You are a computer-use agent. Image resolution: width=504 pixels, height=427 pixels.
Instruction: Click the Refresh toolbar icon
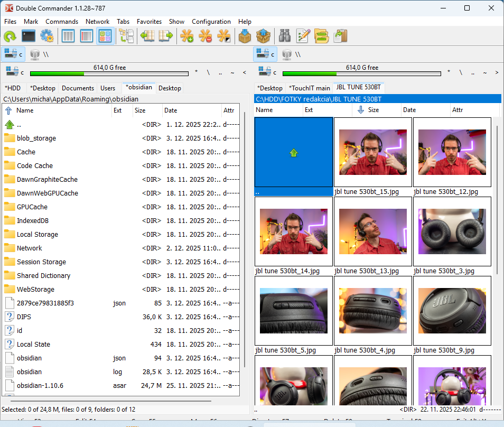pos(10,36)
